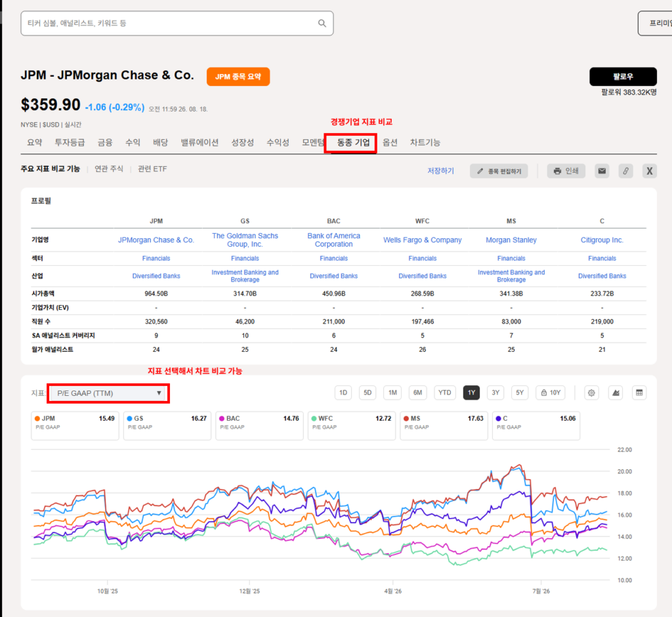Open Citigroup Inc. company link
672x617 pixels.
602,240
